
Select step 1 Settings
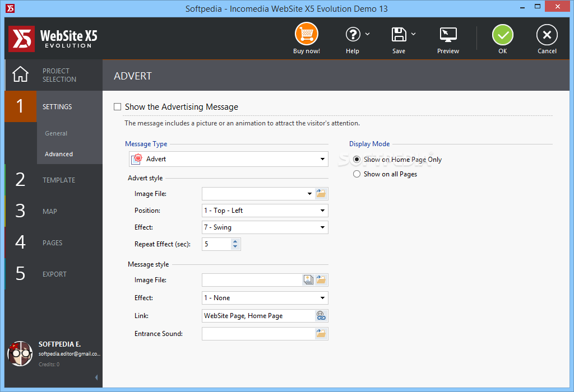54,106
